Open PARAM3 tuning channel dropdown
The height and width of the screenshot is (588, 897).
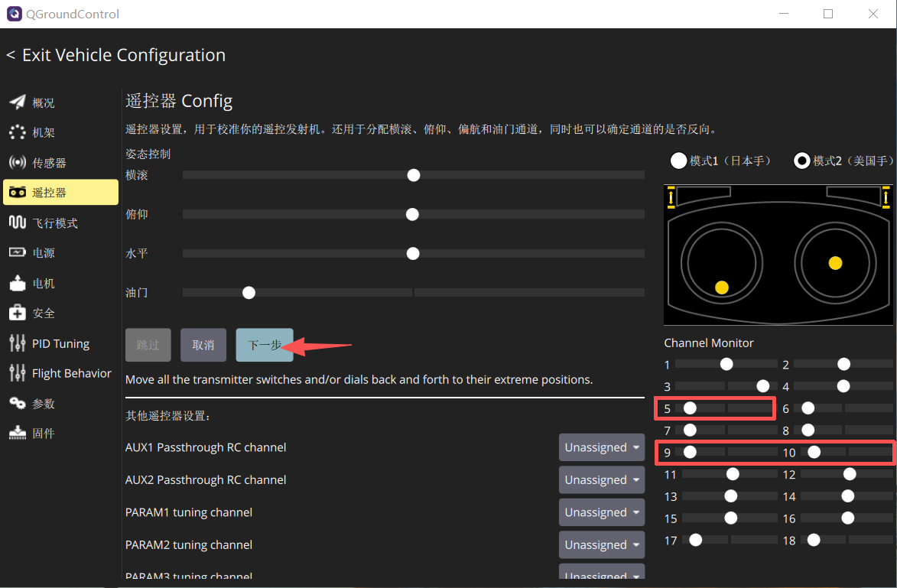tap(602, 572)
